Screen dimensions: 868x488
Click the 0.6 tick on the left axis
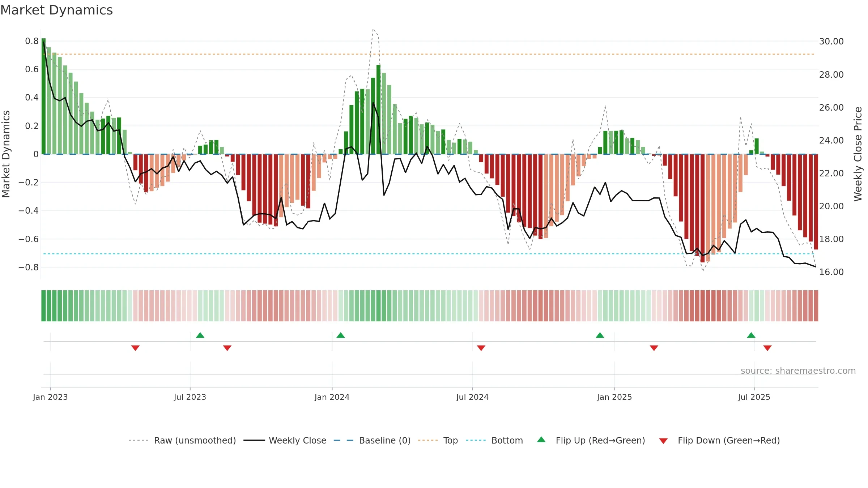[32, 69]
